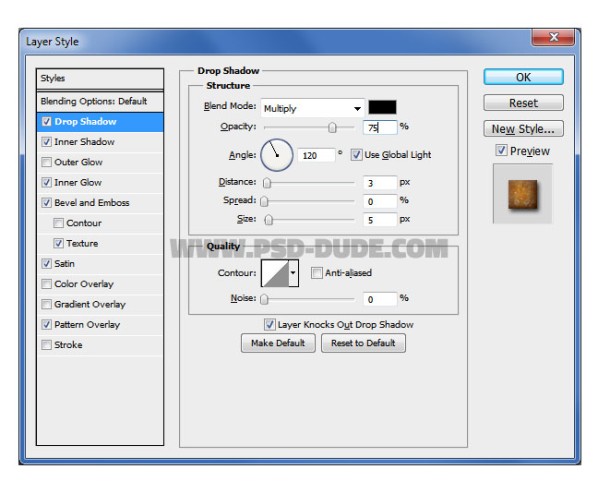Expand the contour picker arrow
600x493 pixels.
(293, 273)
